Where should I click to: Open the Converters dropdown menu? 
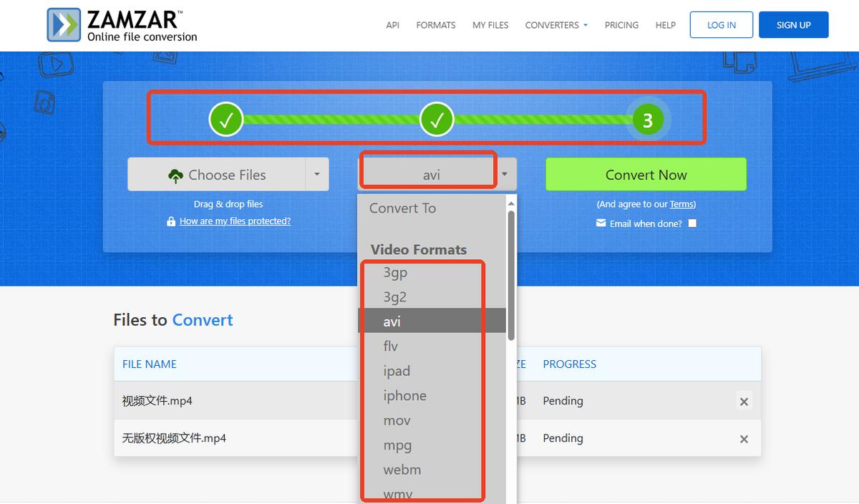[x=556, y=25]
